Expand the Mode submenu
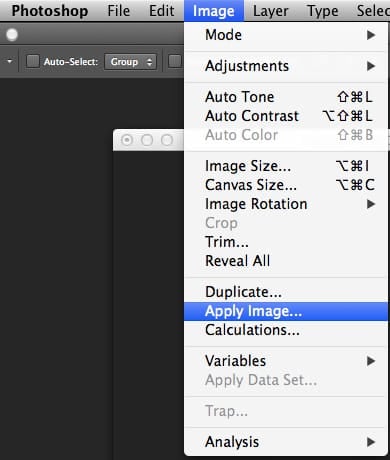Screen dimensions: 390x460 click(286, 35)
